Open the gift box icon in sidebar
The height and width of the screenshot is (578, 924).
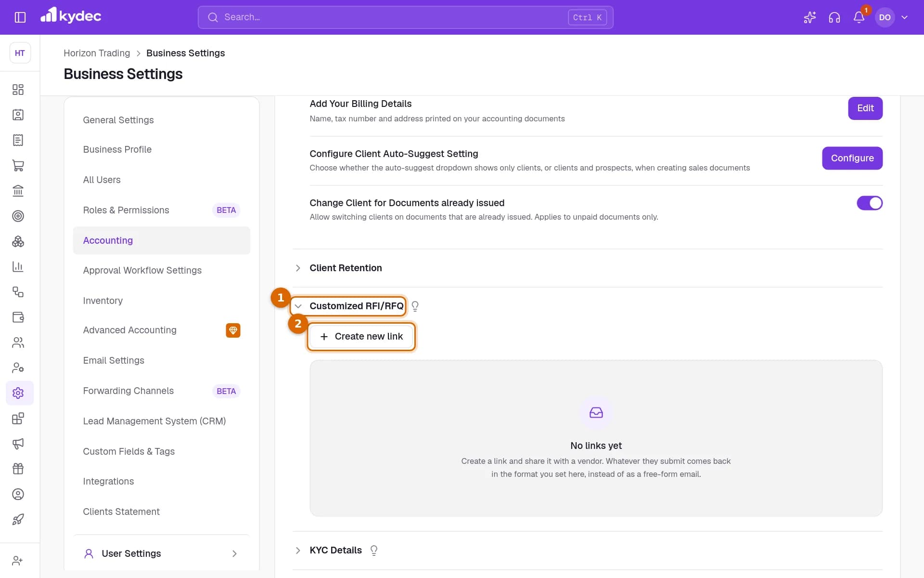tap(18, 469)
